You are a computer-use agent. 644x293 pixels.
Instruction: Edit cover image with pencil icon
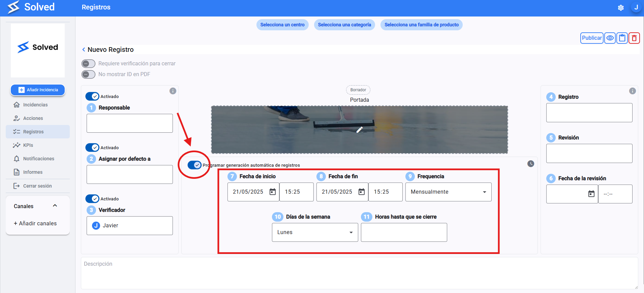(360, 130)
